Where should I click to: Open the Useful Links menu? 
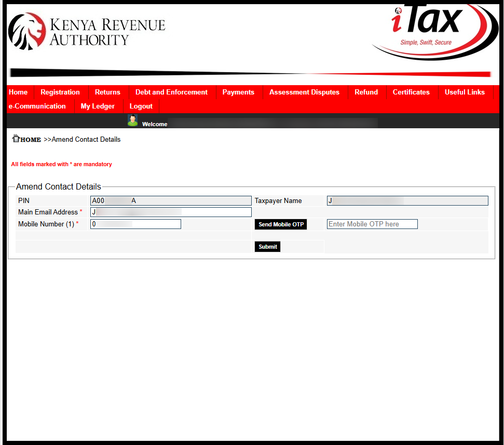coord(465,92)
